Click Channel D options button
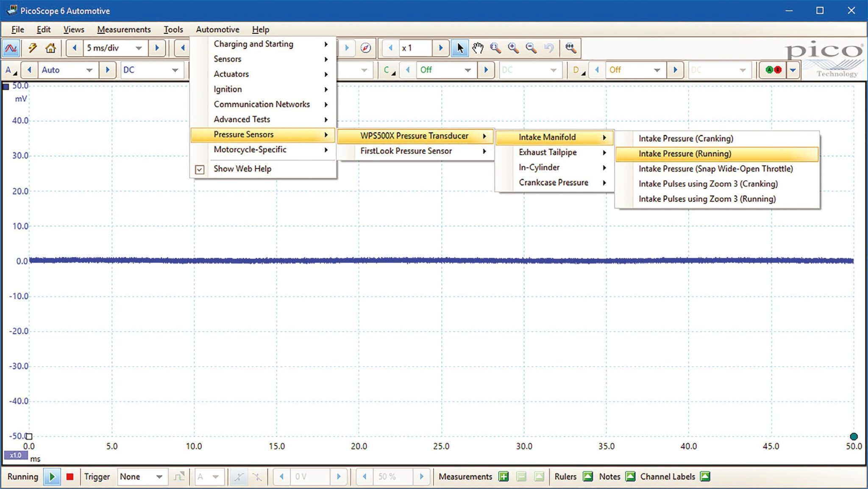Viewport: 868px width, 489px height. pyautogui.click(x=578, y=70)
